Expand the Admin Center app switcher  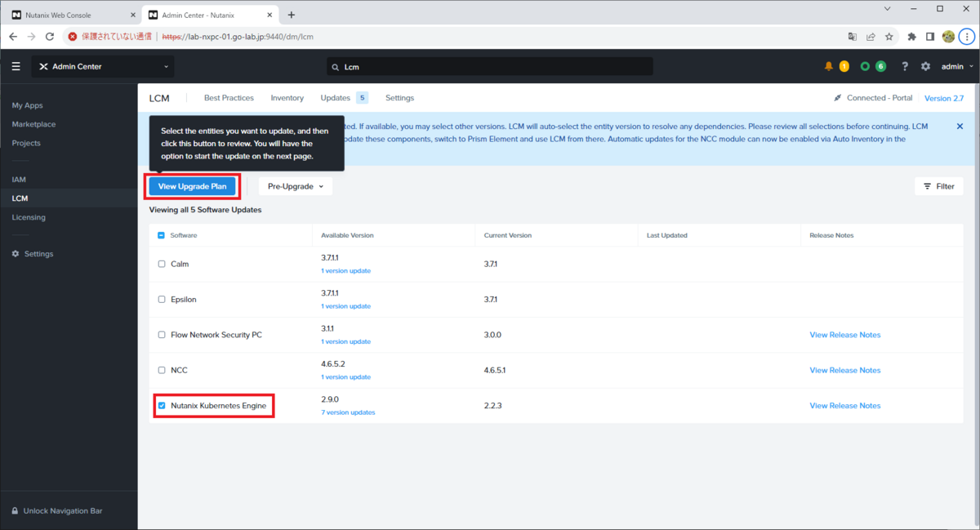pos(102,66)
